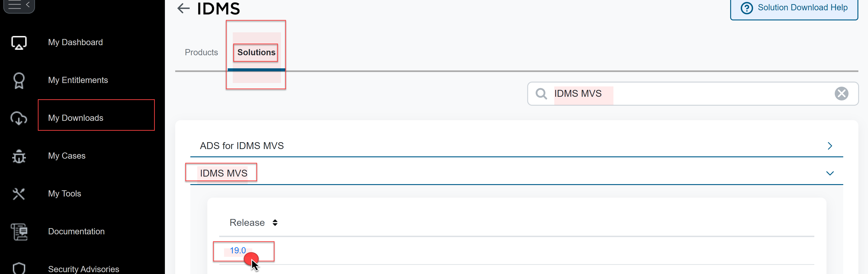The image size is (868, 274).
Task: Click the My Downloads cloud icon
Action: point(19,118)
